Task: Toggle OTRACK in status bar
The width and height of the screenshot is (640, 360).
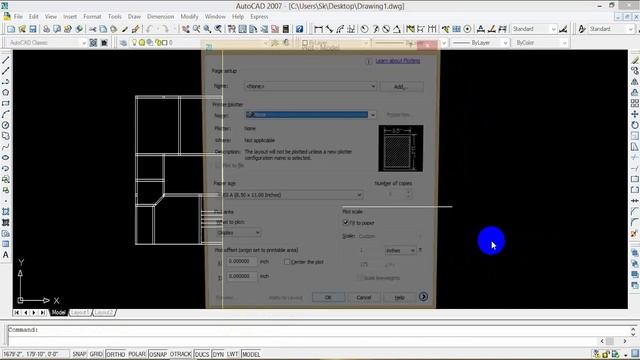Action: point(180,354)
